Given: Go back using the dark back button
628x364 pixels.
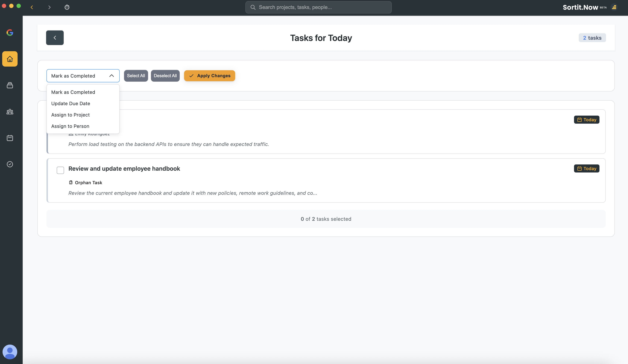Looking at the screenshot, I should 55,38.
